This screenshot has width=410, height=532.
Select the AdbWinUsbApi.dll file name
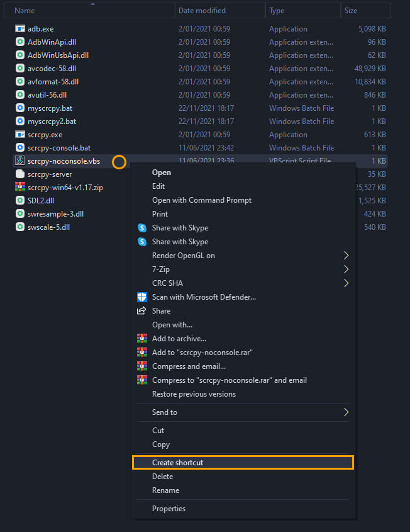(x=58, y=55)
